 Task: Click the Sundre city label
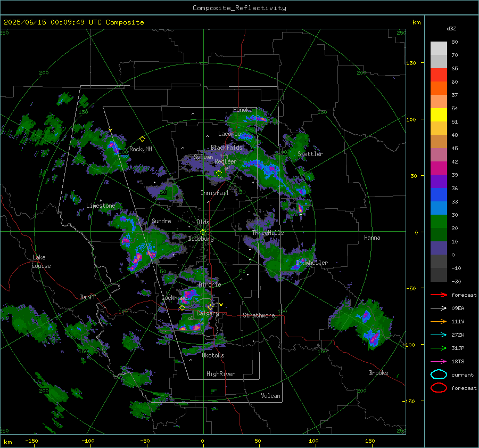coord(161,221)
